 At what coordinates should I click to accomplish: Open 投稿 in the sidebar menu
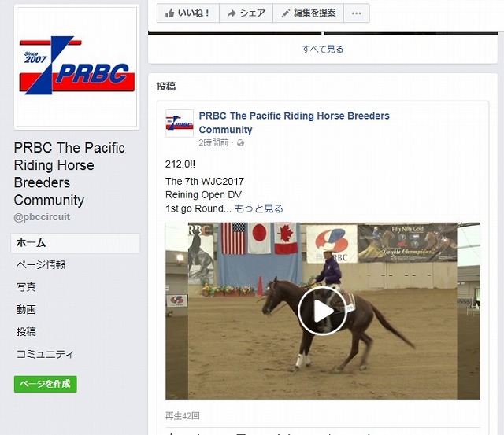click(x=26, y=332)
